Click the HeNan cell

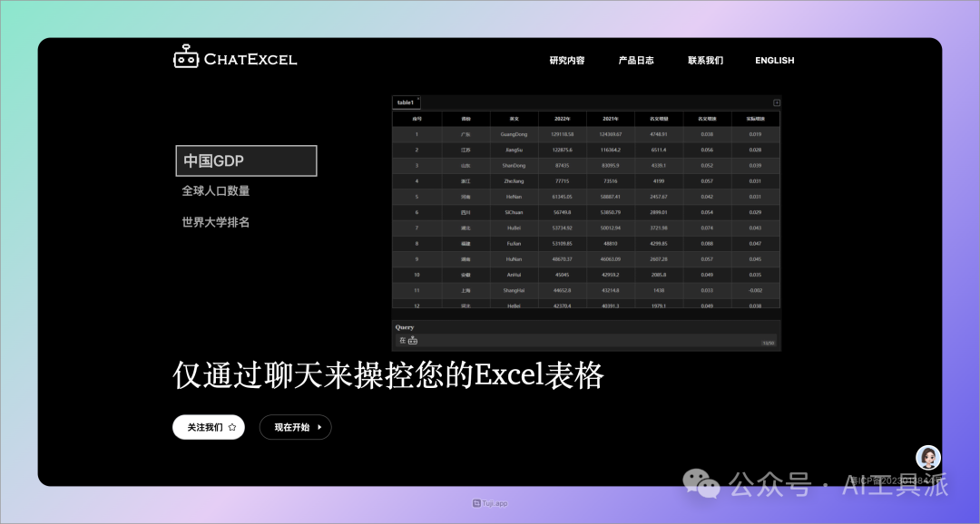coord(514,197)
